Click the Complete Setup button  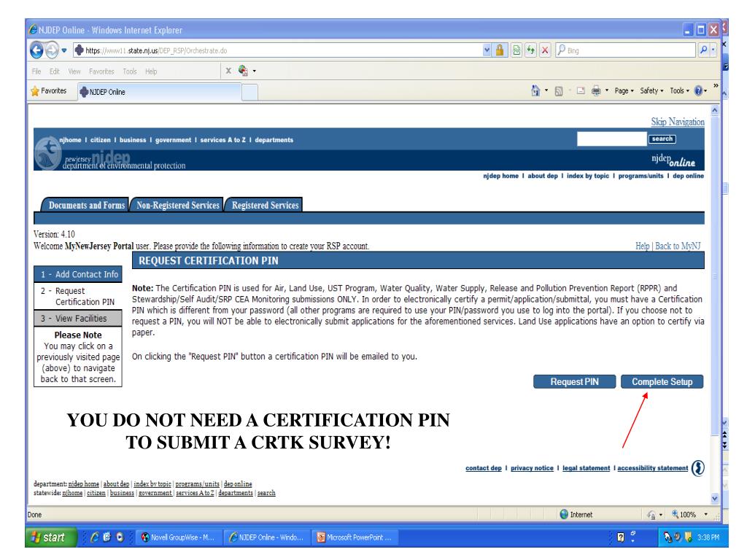point(662,382)
